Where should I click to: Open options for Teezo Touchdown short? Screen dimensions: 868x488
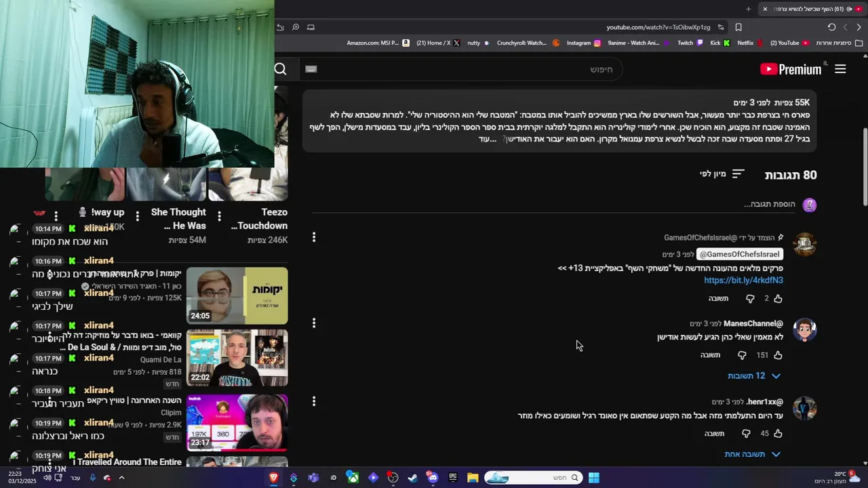219,216
